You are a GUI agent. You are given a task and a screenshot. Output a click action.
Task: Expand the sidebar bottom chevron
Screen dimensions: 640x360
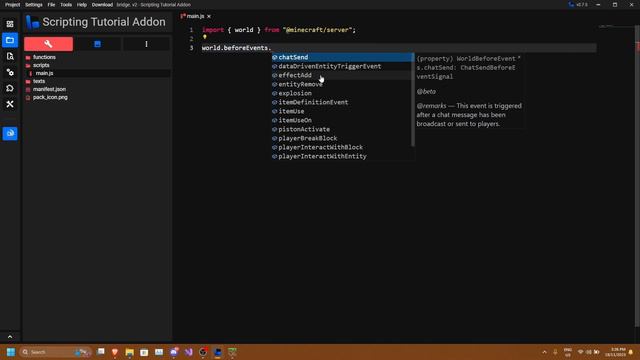(10, 337)
